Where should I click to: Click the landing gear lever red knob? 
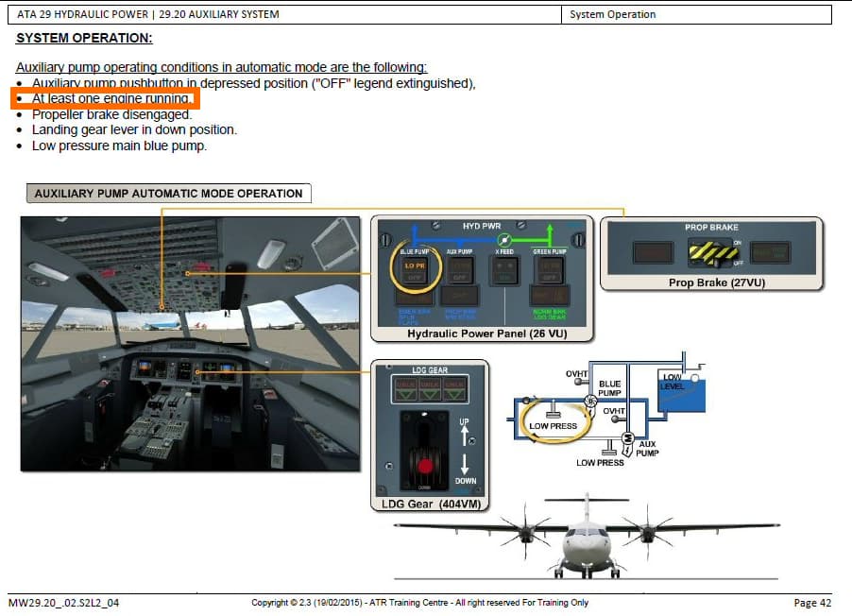425,466
